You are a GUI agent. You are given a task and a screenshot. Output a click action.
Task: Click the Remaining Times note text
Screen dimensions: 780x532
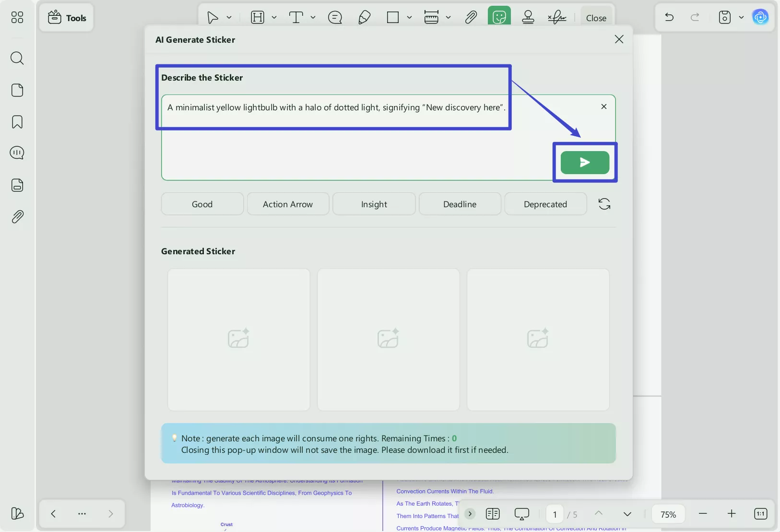point(319,438)
